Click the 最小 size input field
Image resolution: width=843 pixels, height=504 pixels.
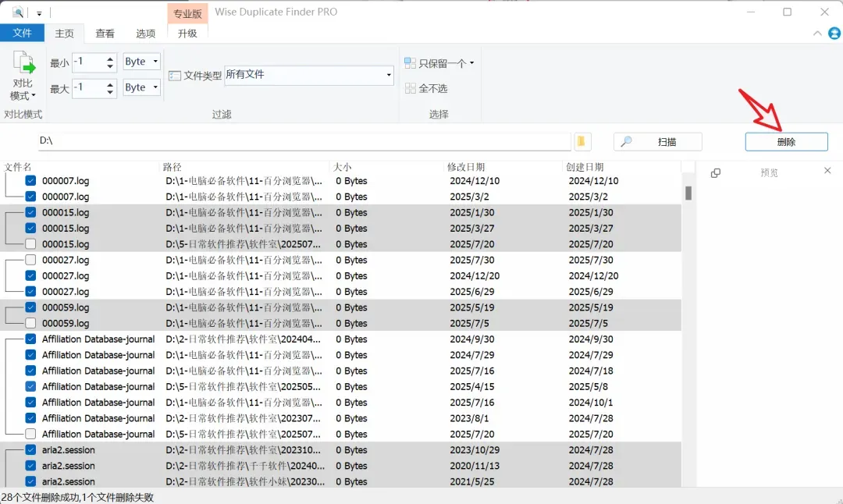coord(89,62)
